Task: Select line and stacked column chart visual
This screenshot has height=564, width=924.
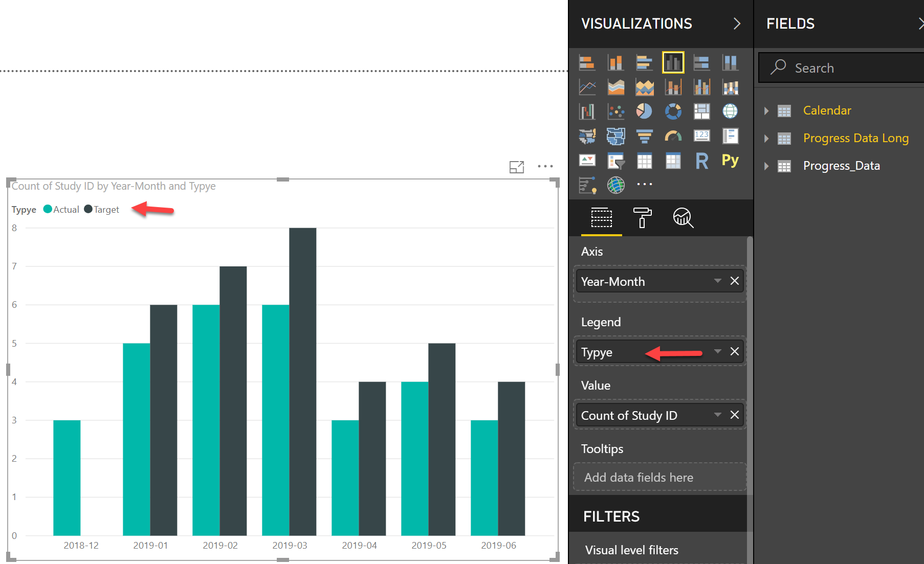Action: point(673,87)
